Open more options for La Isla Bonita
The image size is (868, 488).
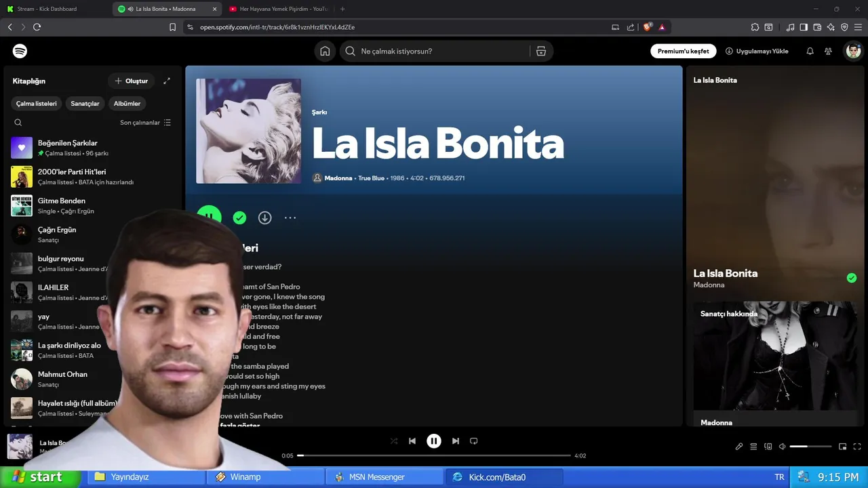[x=290, y=218]
